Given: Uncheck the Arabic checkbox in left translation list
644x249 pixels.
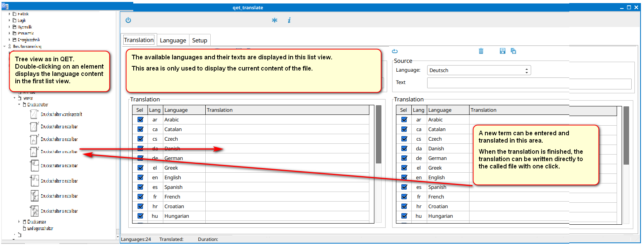Looking at the screenshot, I should [x=140, y=119].
